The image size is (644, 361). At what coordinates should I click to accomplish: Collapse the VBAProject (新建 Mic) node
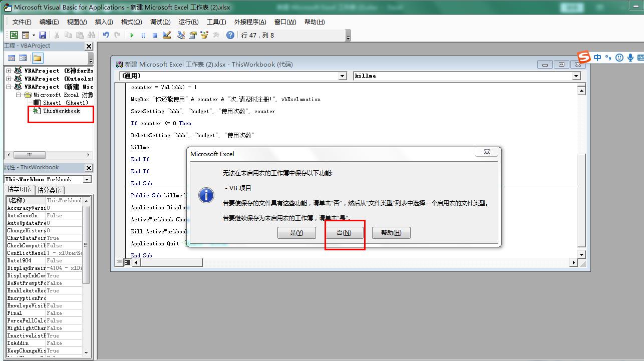tap(9, 87)
